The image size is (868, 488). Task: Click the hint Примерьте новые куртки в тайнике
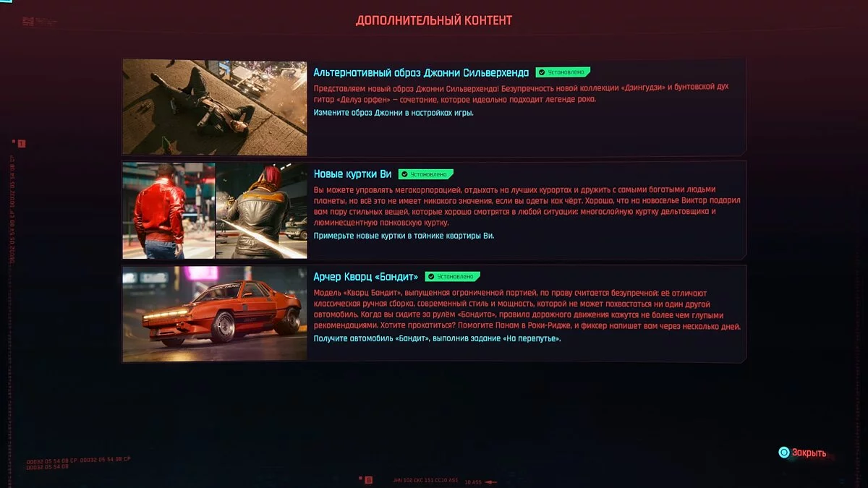tap(404, 236)
